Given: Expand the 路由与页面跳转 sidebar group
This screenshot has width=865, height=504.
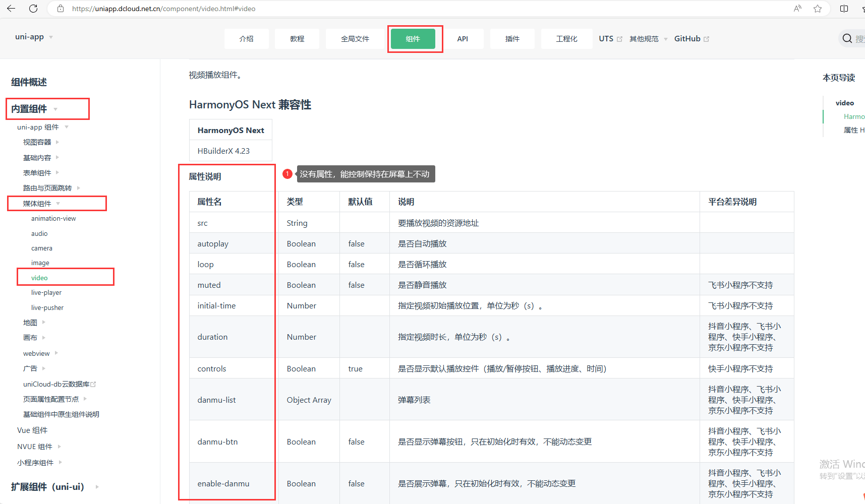Looking at the screenshot, I should 51,188.
